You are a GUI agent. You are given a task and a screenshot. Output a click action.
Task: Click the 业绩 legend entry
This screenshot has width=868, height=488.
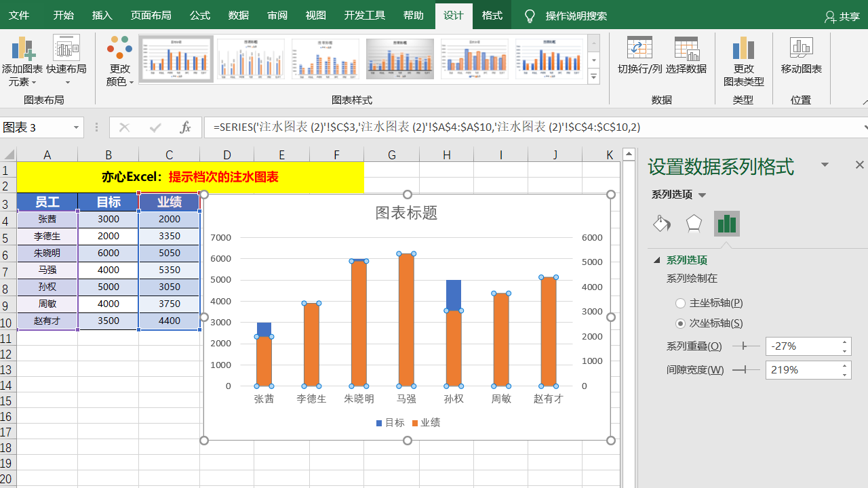426,423
